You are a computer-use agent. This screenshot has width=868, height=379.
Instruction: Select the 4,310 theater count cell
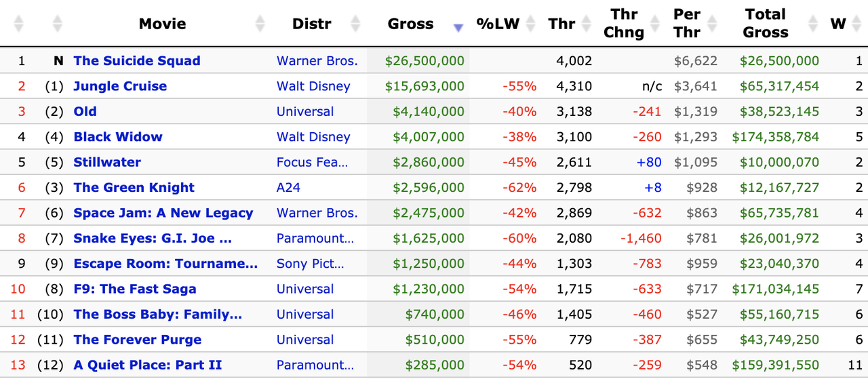[x=574, y=86]
